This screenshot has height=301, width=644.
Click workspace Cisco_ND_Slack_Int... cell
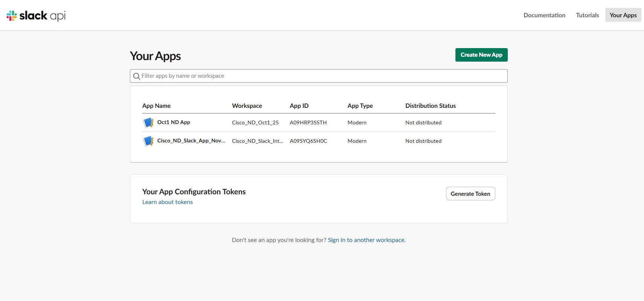coord(257,141)
